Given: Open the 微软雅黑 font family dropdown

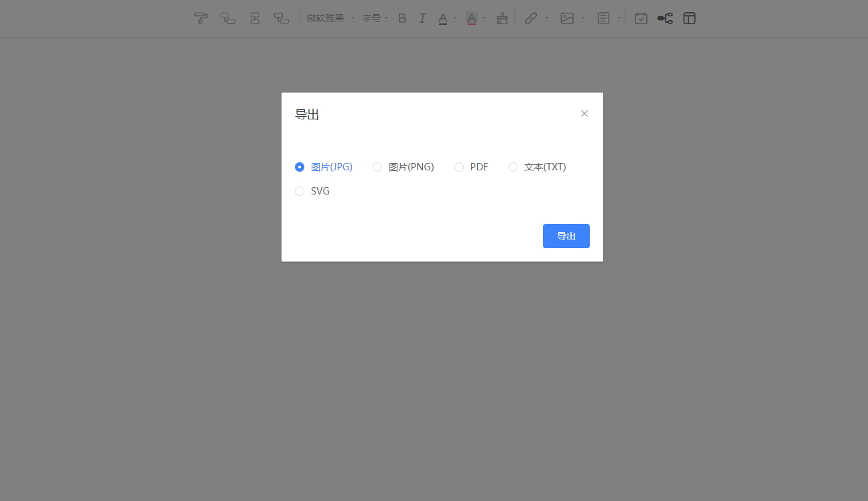Looking at the screenshot, I should (x=330, y=18).
